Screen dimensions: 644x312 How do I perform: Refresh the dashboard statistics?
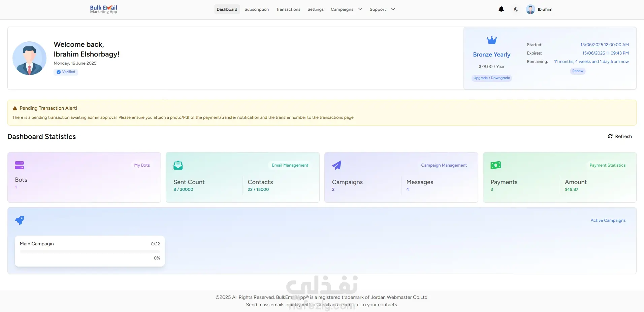pyautogui.click(x=620, y=136)
